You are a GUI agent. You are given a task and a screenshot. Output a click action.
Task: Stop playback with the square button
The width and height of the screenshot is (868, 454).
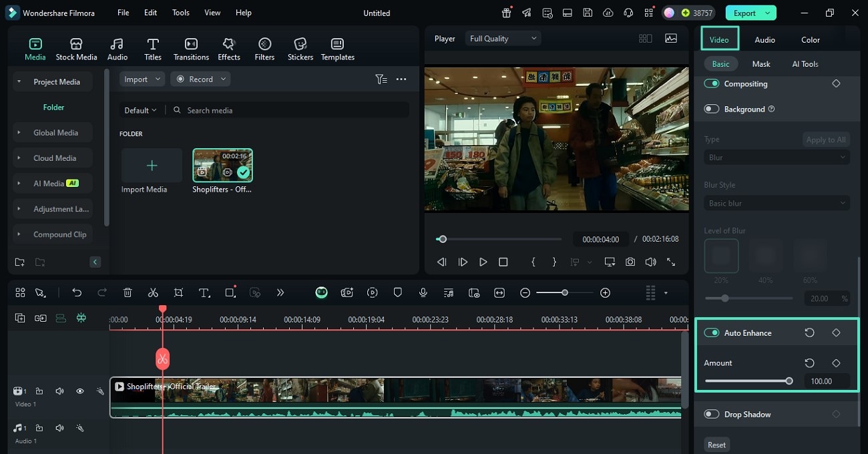click(x=503, y=262)
